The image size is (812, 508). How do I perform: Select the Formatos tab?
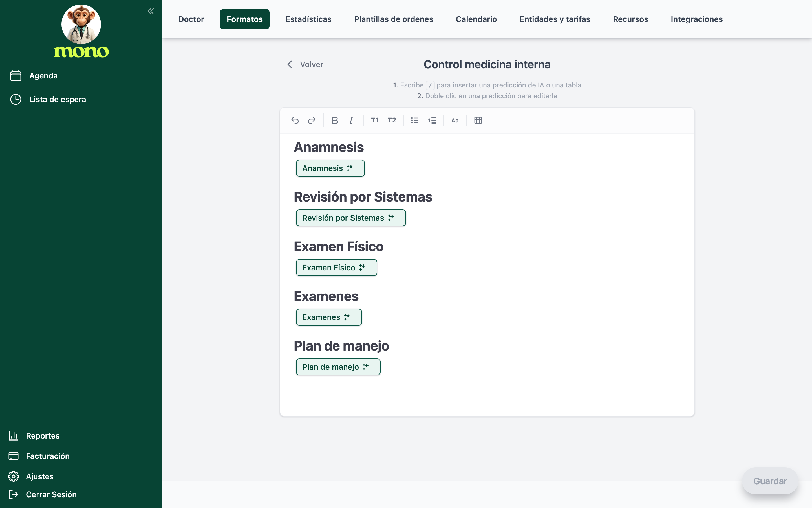coord(245,19)
